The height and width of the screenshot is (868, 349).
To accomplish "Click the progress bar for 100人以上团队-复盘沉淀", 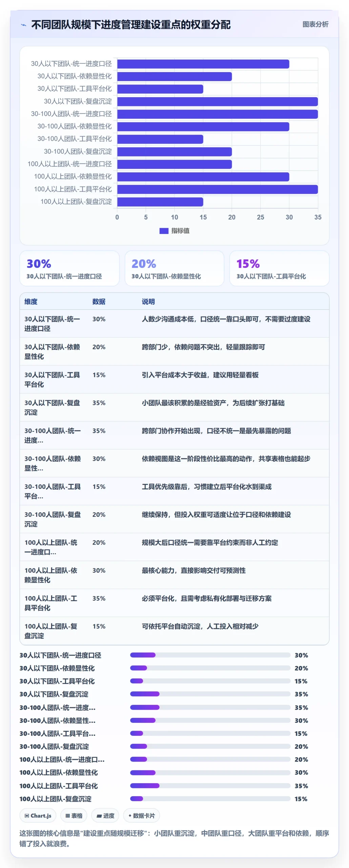I will [x=210, y=799].
